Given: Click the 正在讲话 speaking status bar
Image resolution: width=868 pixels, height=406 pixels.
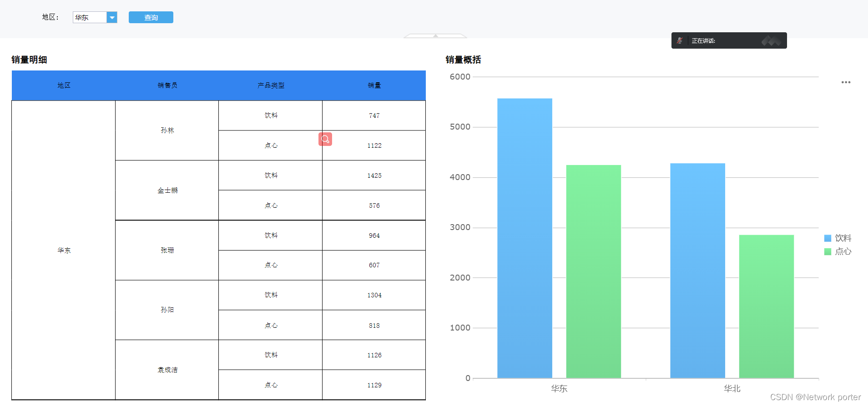Looking at the screenshot, I should (729, 40).
